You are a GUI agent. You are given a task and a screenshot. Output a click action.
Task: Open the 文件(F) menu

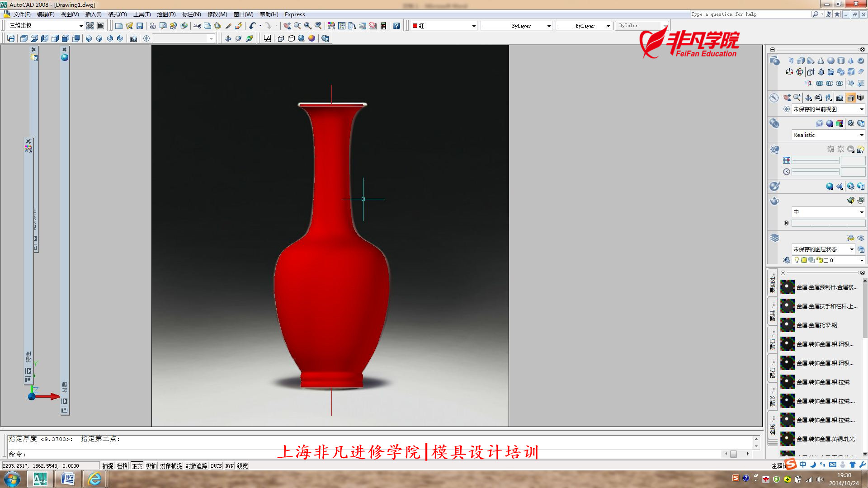(22, 14)
